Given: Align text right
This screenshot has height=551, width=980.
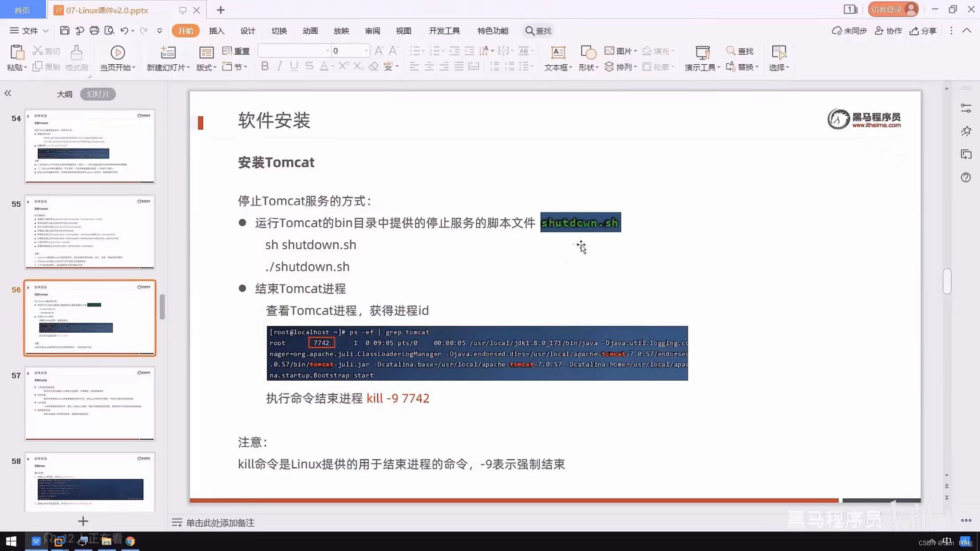Looking at the screenshot, I should coord(444,67).
